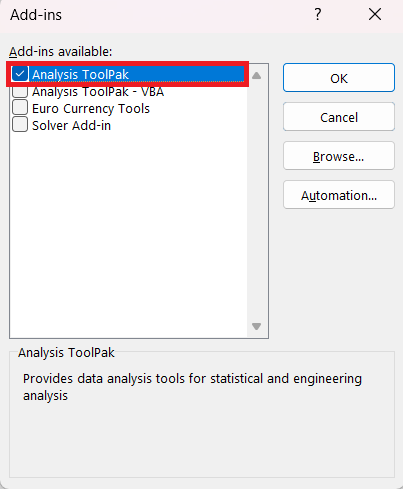Select the Solver Add-in entry text

tap(71, 126)
